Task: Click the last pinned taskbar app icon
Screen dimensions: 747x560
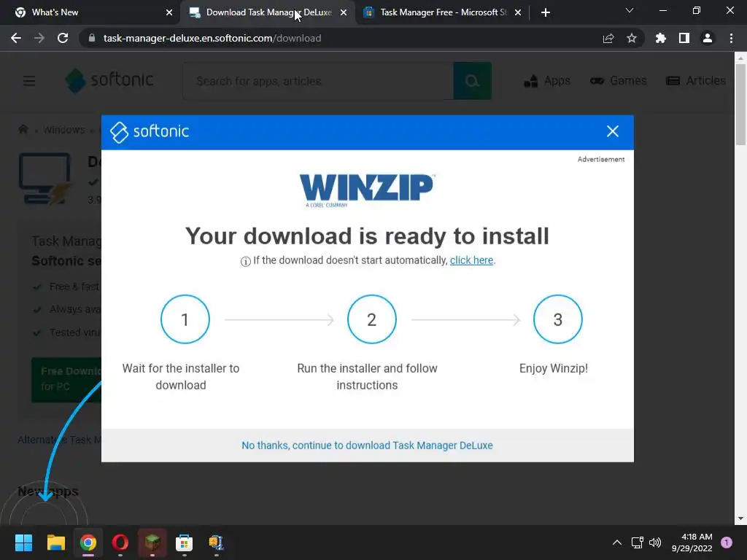Action: click(x=216, y=542)
